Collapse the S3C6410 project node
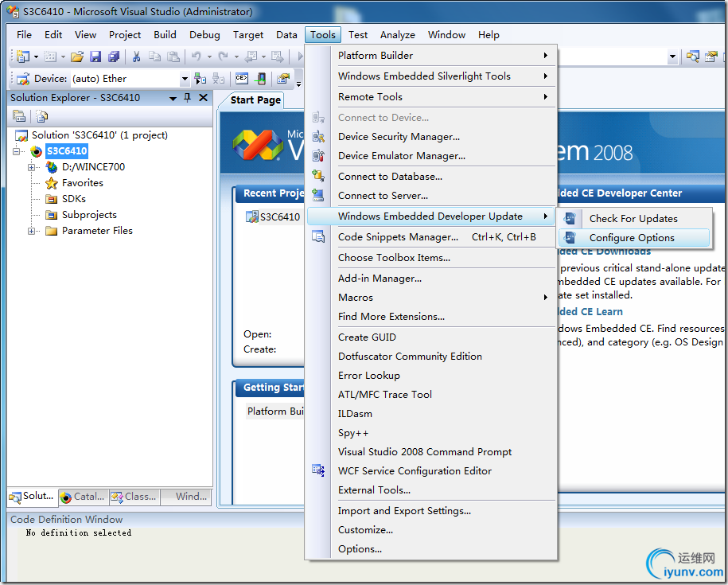728x585 pixels. 18,151
